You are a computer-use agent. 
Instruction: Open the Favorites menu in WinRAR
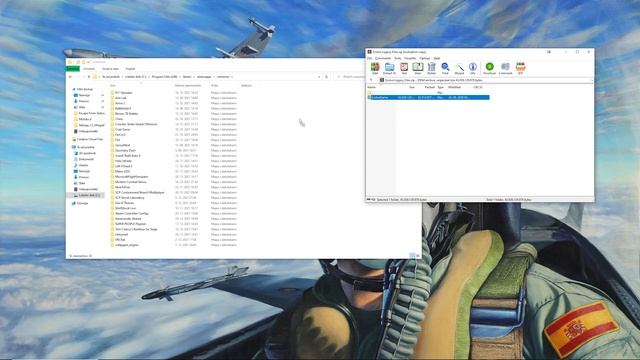(x=410, y=58)
